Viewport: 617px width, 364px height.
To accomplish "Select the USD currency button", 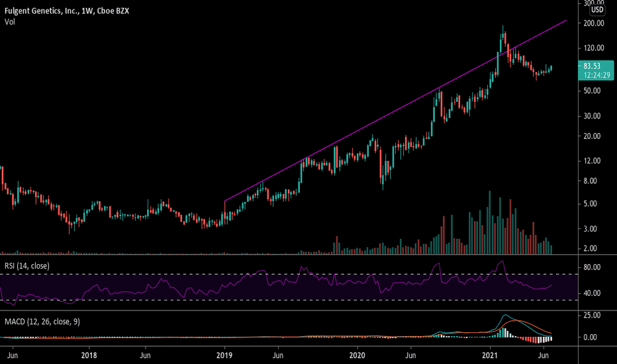I will [597, 10].
